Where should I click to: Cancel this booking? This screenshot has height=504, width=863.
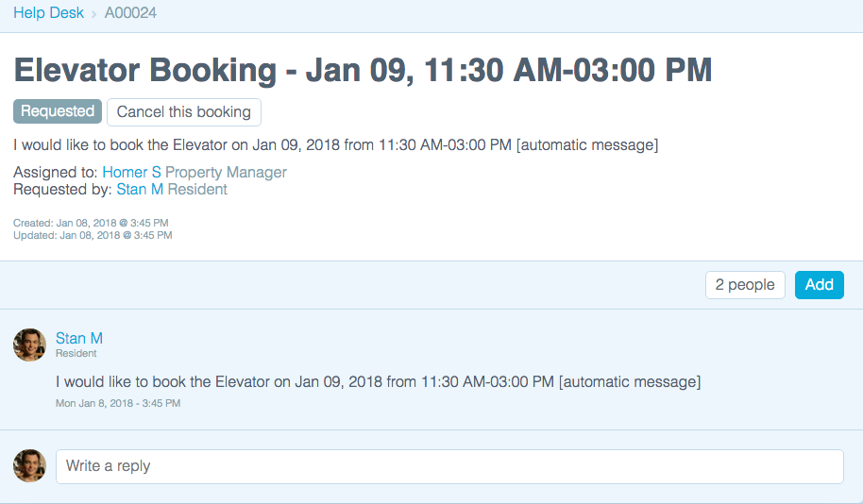[x=184, y=112]
